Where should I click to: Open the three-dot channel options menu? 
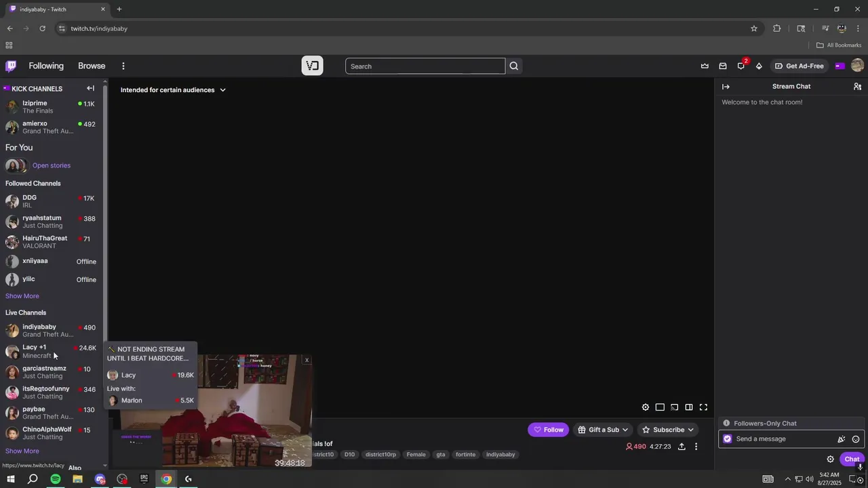(x=696, y=447)
